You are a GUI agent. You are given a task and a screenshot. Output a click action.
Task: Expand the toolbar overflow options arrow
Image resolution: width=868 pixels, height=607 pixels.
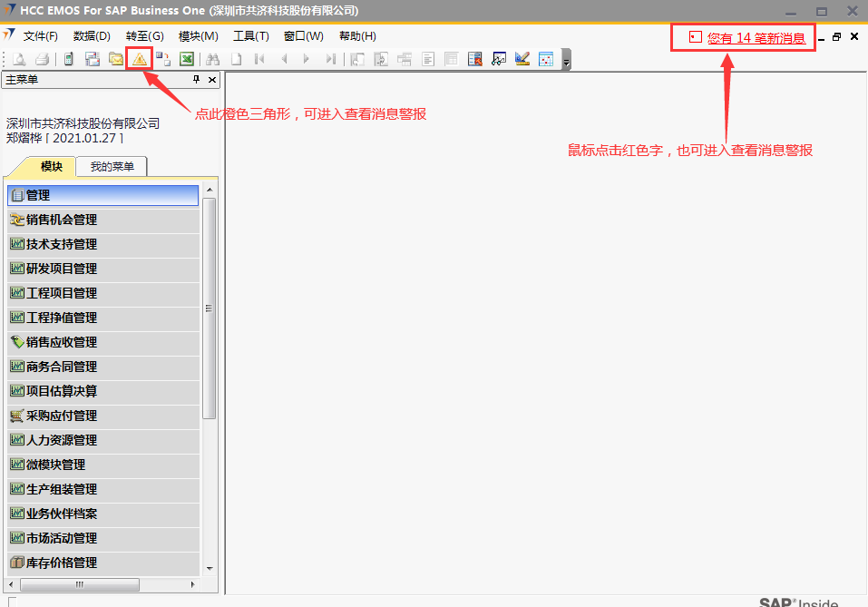566,62
